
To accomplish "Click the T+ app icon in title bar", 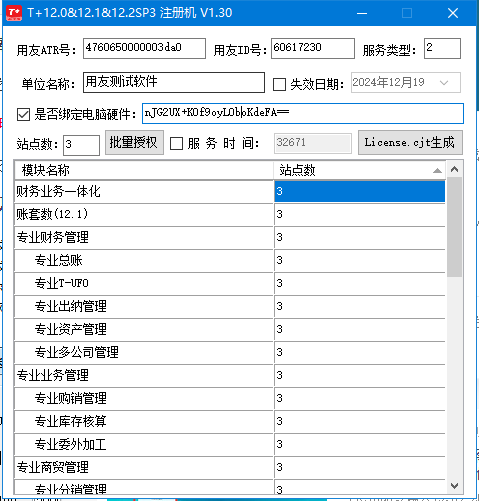I will 14,13.
